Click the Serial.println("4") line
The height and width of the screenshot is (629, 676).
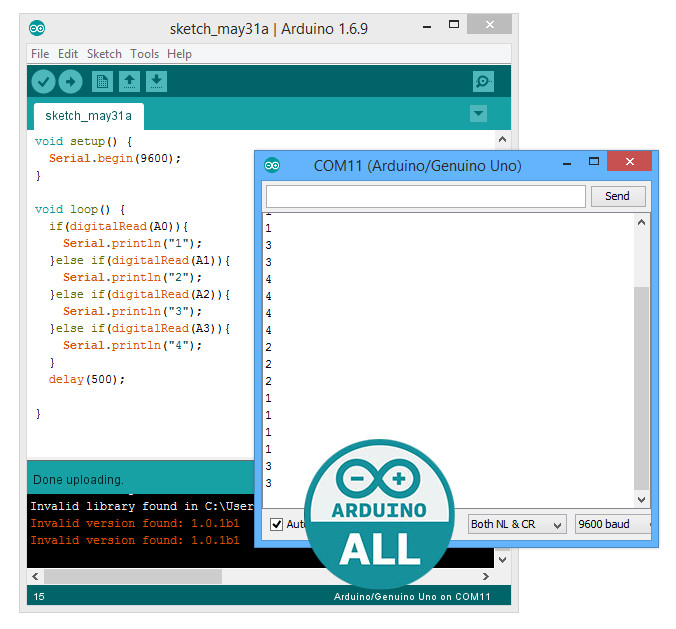(x=132, y=345)
